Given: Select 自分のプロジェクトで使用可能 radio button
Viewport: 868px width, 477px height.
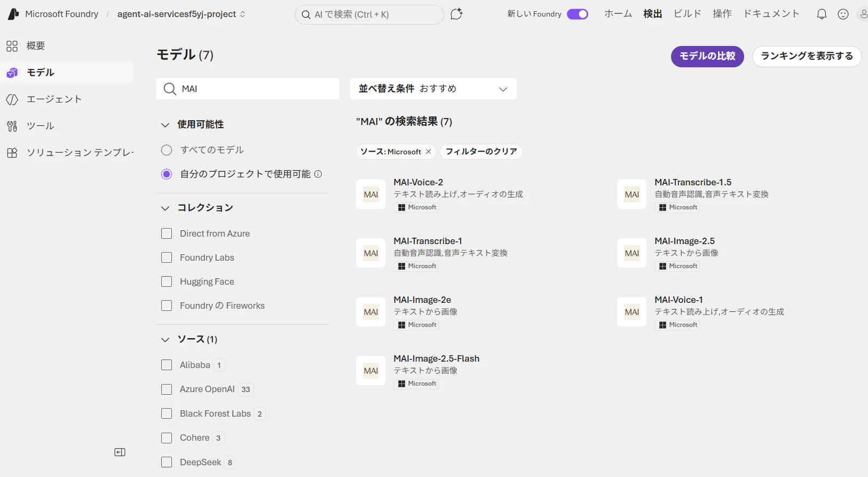Looking at the screenshot, I should coord(167,174).
